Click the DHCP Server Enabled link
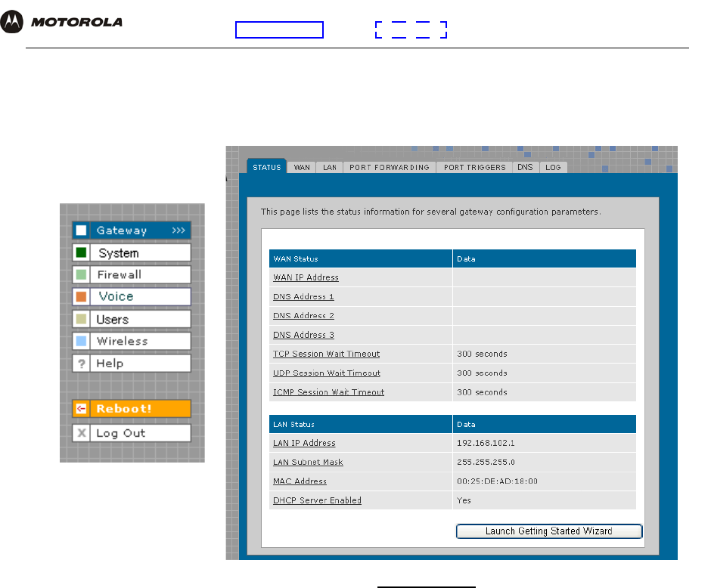Viewport: 711px width, 588px height. coord(317,500)
